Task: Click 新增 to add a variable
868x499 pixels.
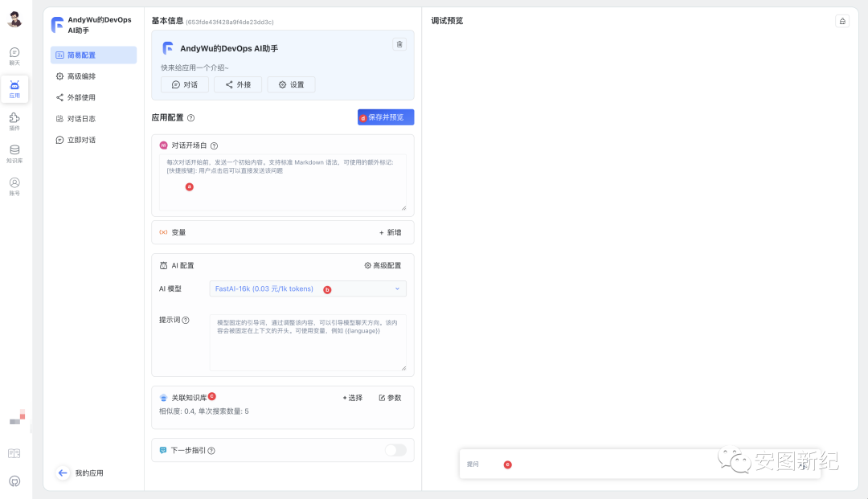Action: (x=391, y=232)
